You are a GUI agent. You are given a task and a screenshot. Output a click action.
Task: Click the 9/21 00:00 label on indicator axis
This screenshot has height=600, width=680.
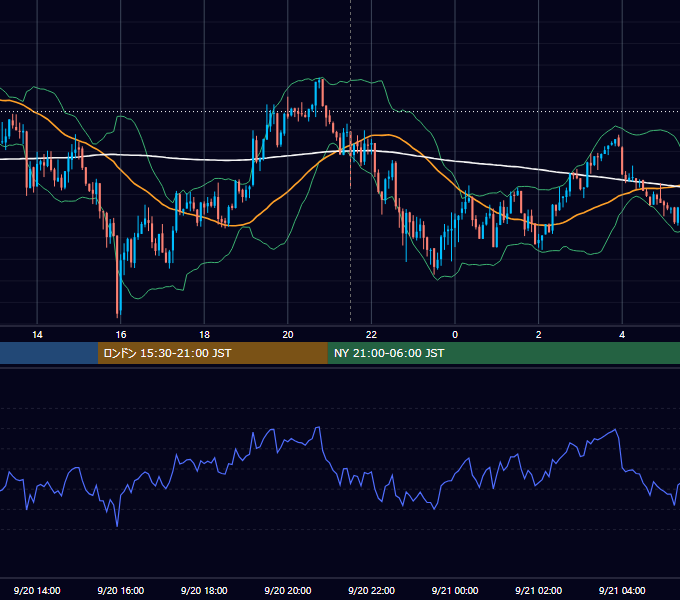(x=455, y=590)
